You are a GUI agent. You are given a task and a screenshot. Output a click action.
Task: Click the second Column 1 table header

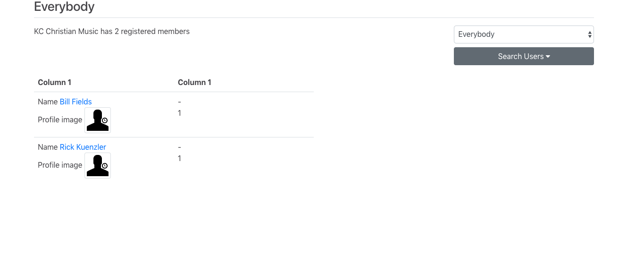tap(194, 82)
